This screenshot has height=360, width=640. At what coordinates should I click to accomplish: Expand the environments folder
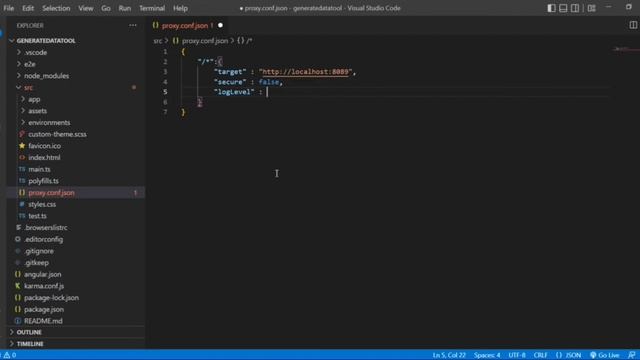coord(49,122)
